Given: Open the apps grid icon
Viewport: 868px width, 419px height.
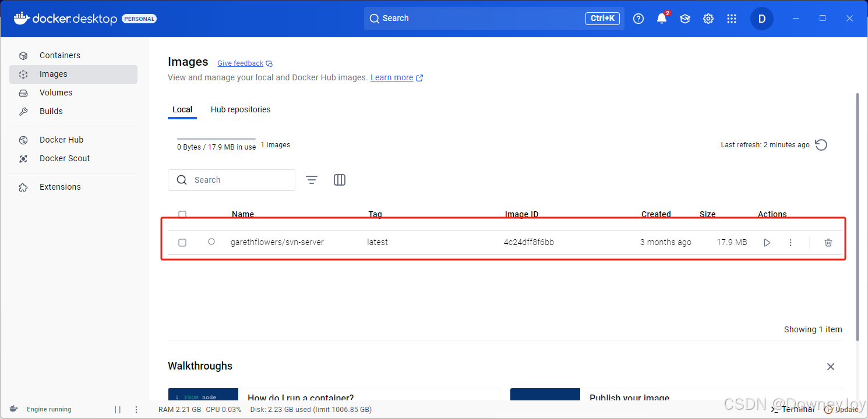Looking at the screenshot, I should (732, 19).
